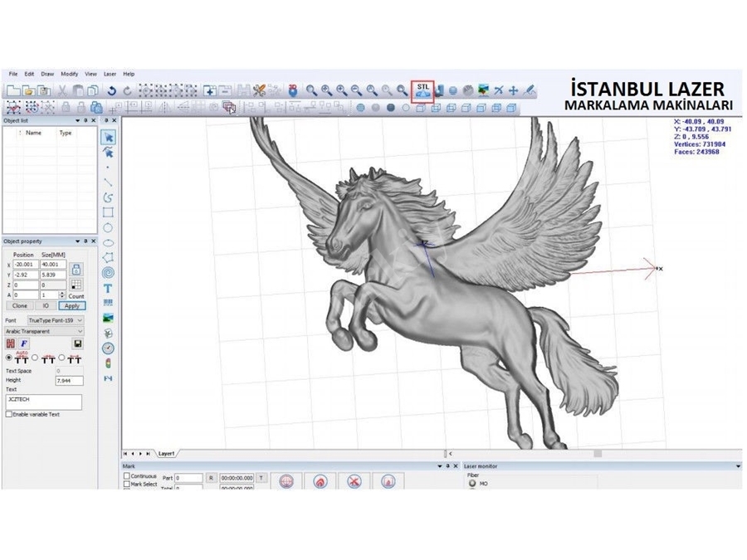Tick the Continuous checkbox in Mark panel
The image size is (747, 560).
(127, 475)
